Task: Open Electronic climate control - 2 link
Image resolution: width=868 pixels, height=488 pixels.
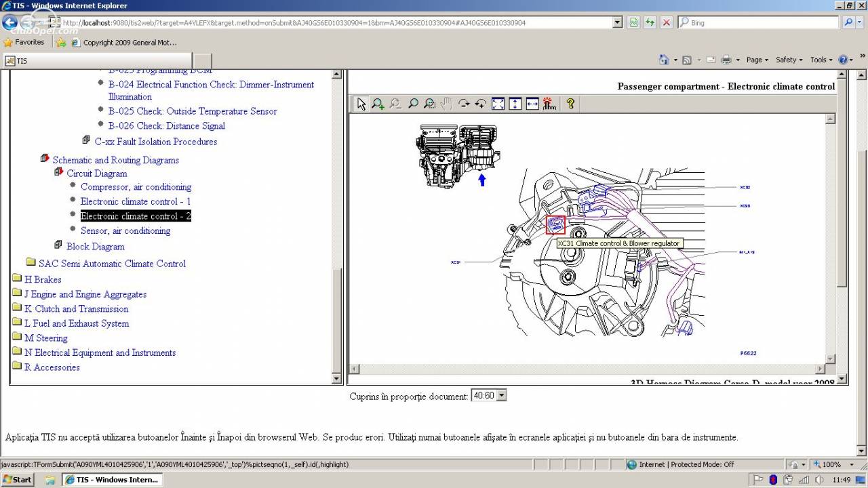Action: click(x=136, y=216)
